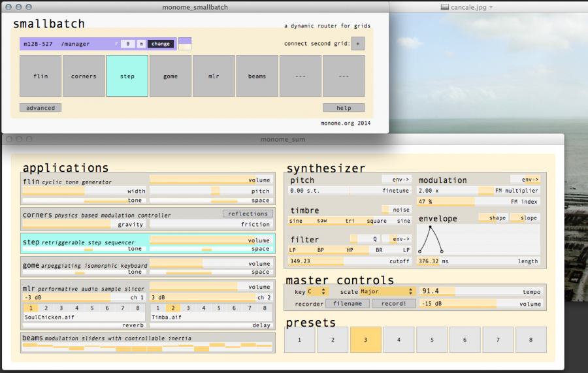Adjust the envelope shape control
The image size is (588, 373).
point(493,218)
